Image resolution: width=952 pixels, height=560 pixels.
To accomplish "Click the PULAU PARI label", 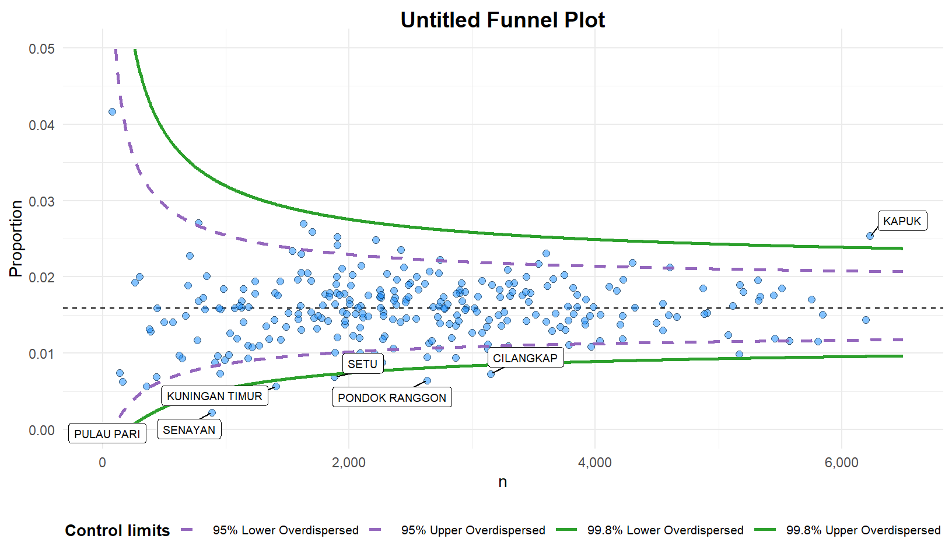I will pyautogui.click(x=107, y=434).
